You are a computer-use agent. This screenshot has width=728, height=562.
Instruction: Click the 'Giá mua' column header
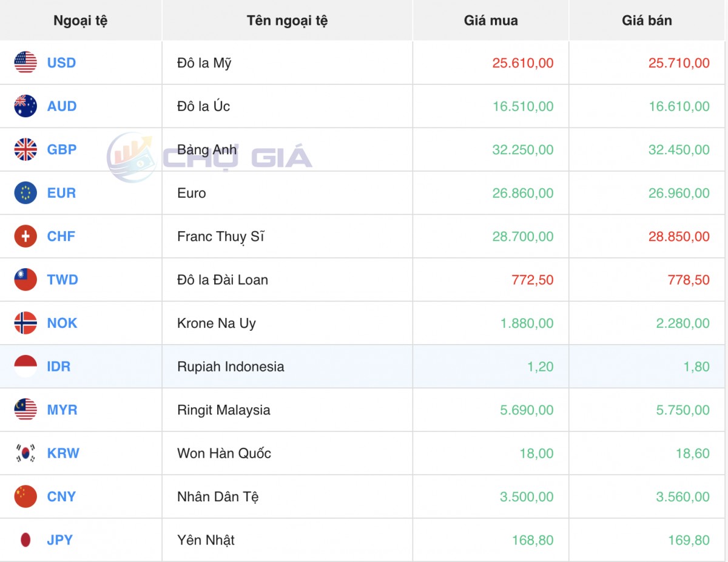tap(491, 21)
